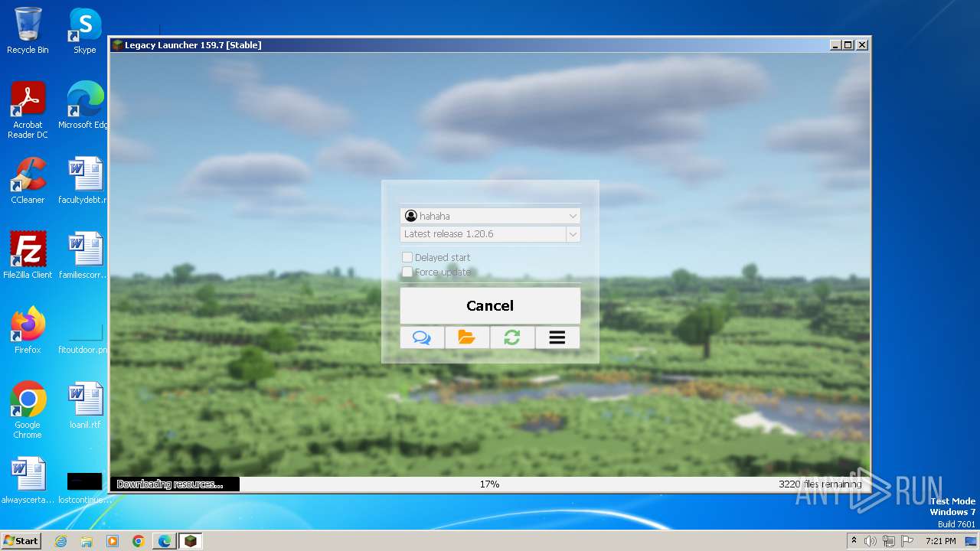Viewport: 980px width, 551px height.
Task: Show hidden system tray icons
Action: (x=854, y=540)
